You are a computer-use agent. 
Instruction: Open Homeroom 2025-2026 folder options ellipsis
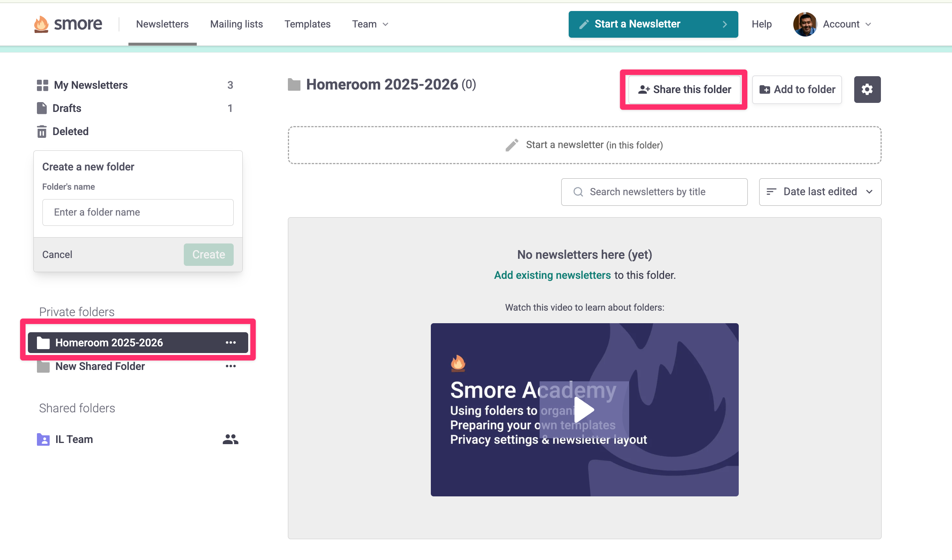(231, 342)
